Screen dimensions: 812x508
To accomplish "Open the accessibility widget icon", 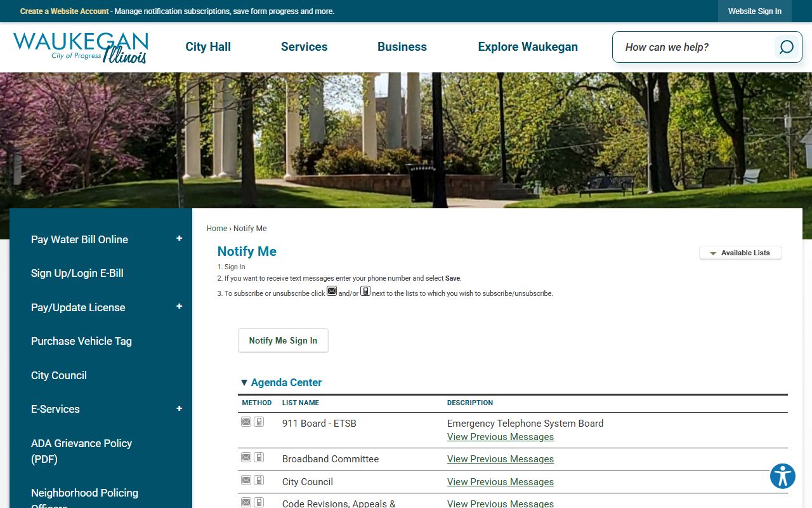I will point(783,476).
